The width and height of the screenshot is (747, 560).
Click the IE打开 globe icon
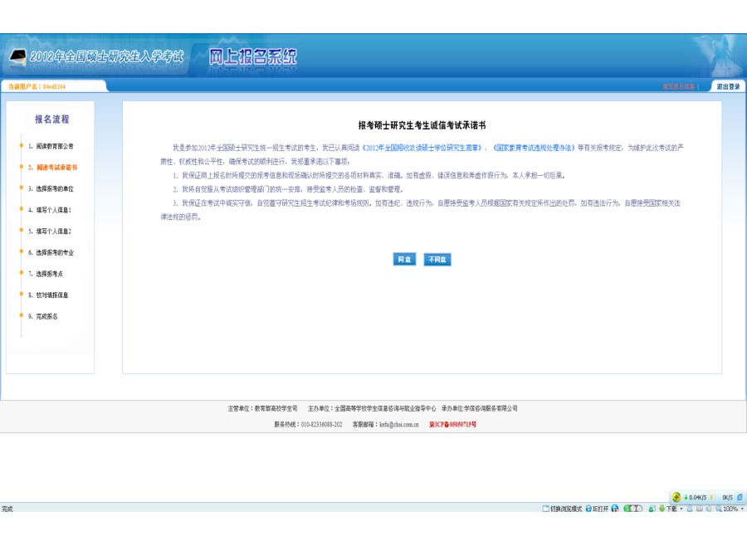coord(588,509)
